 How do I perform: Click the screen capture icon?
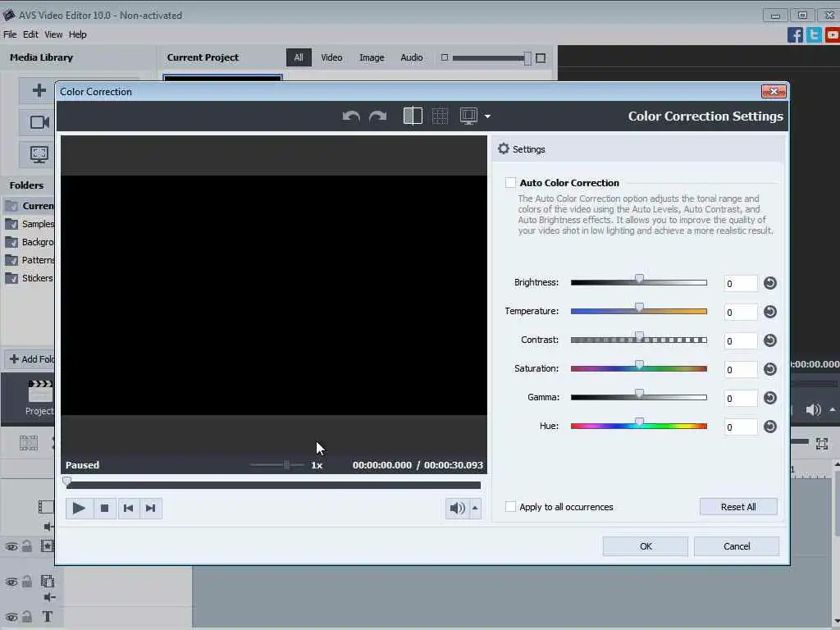click(39, 154)
